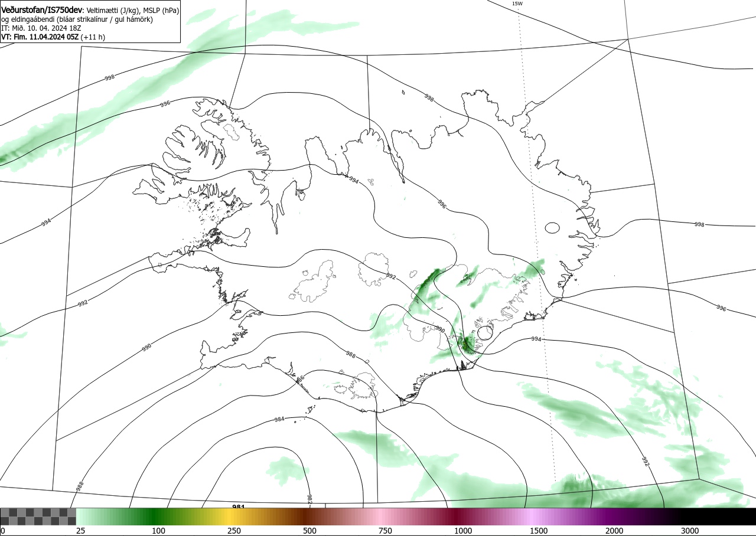Click the colorbar value 0

click(2, 531)
